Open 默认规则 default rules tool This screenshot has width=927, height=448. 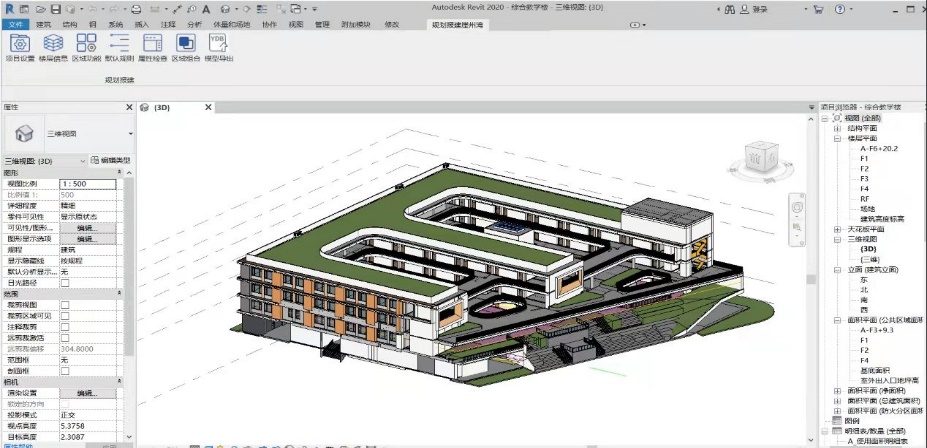(119, 45)
